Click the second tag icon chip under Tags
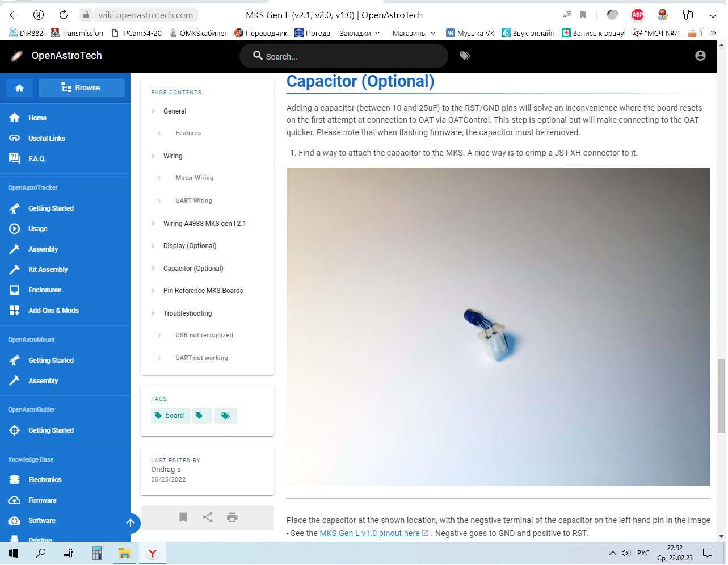 (201, 416)
